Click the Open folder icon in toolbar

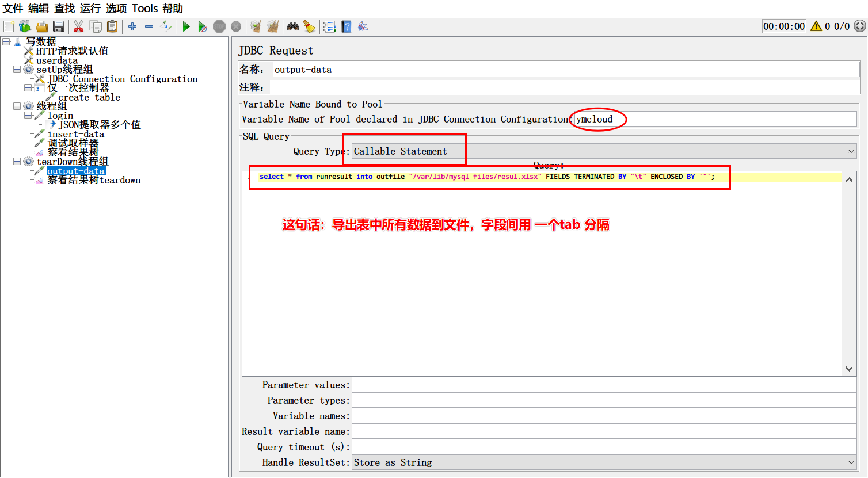pos(42,26)
